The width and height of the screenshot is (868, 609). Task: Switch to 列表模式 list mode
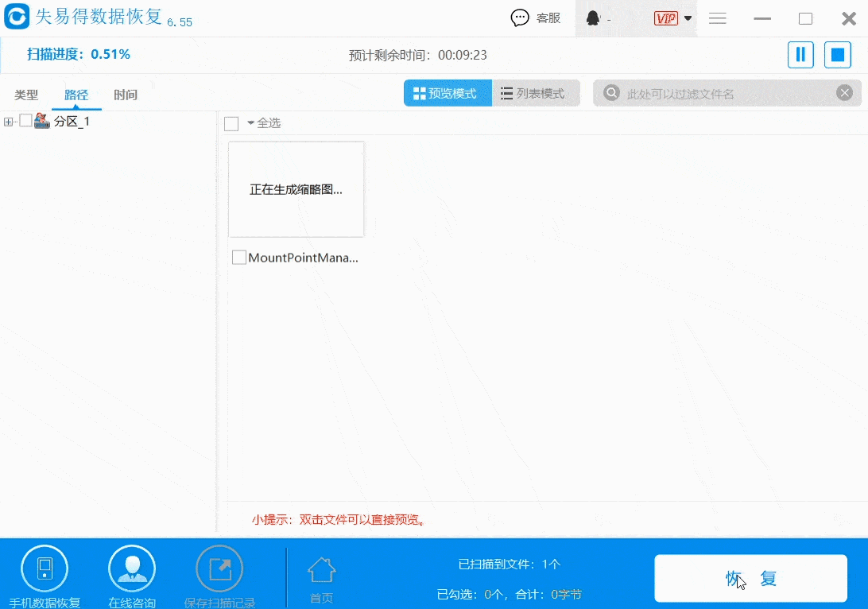pyautogui.click(x=534, y=92)
